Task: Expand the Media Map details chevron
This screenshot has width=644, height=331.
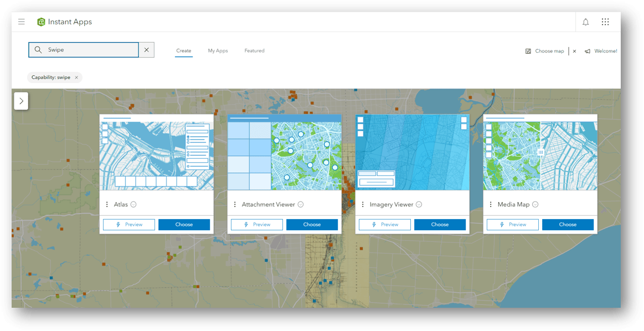Action: 535,204
